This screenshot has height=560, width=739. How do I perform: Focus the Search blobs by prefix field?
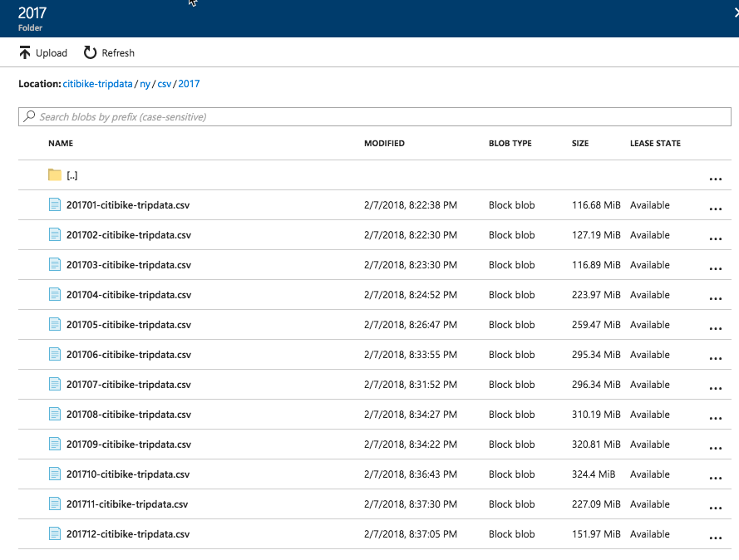click(375, 116)
